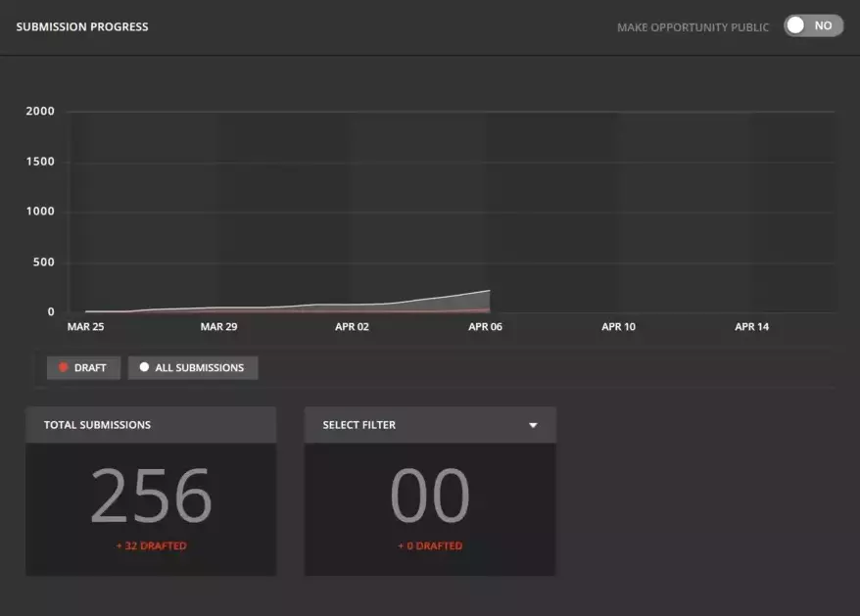Open the Select Filter dropdown

coord(430,425)
